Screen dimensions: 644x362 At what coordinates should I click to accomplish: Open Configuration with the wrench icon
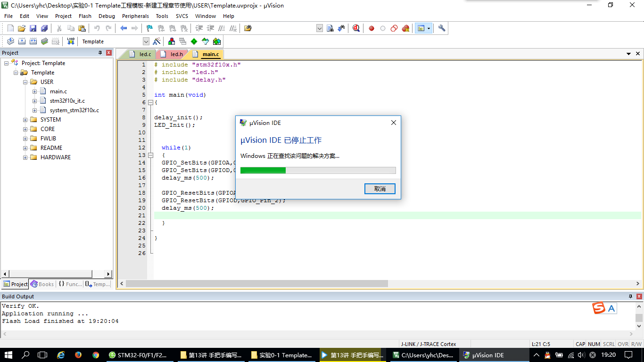[x=442, y=28]
